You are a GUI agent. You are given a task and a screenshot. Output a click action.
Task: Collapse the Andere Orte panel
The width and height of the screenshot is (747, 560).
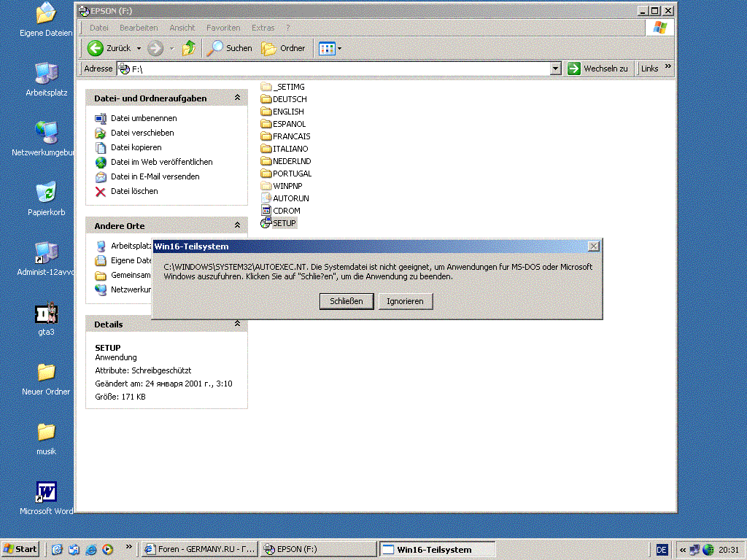coord(237,225)
